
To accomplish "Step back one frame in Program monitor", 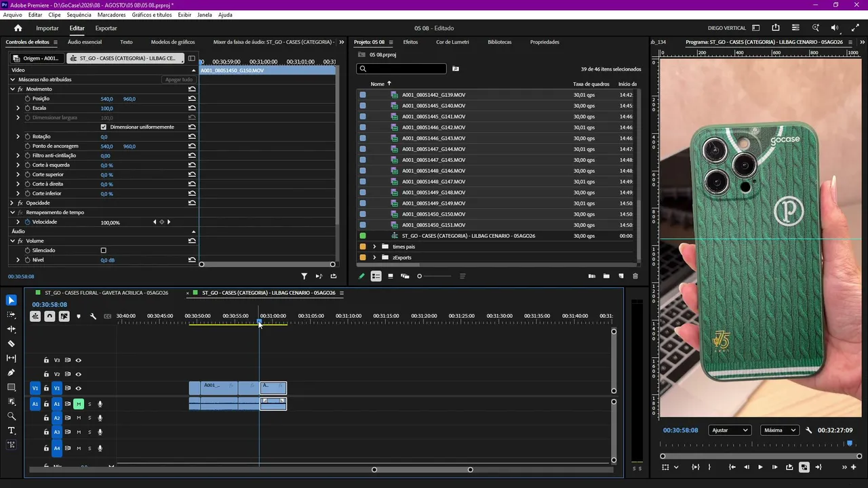I will click(x=747, y=467).
